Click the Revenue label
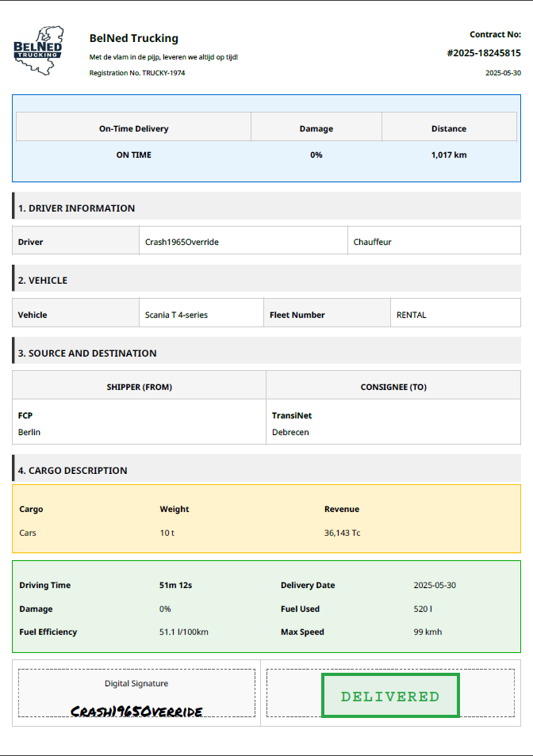Image resolution: width=533 pixels, height=756 pixels. (x=342, y=509)
